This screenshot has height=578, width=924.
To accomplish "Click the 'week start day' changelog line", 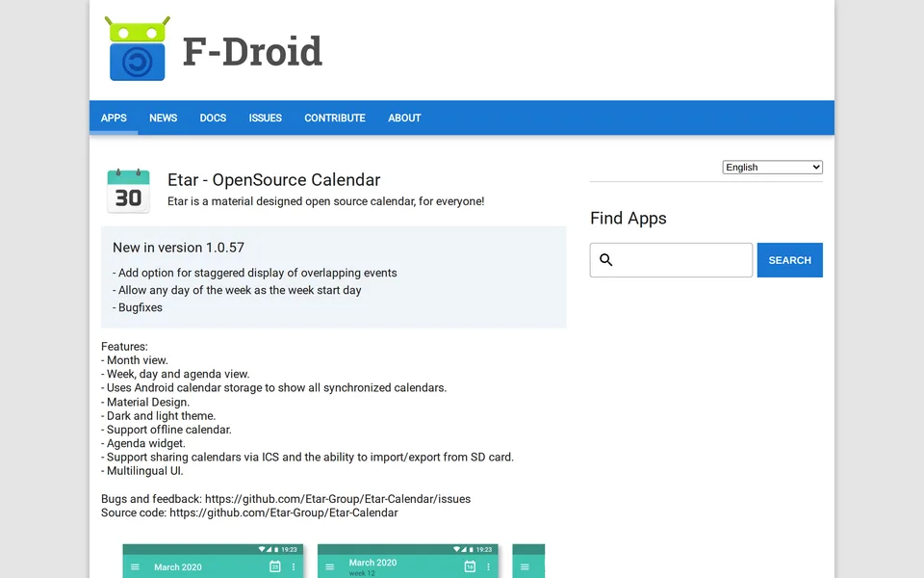I will tap(237, 290).
